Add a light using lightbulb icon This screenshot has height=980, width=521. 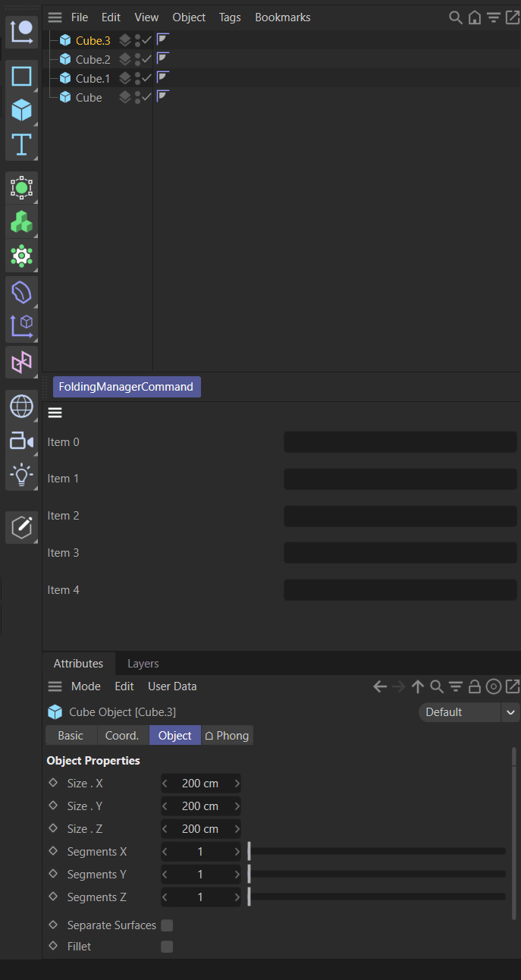pyautogui.click(x=21, y=476)
